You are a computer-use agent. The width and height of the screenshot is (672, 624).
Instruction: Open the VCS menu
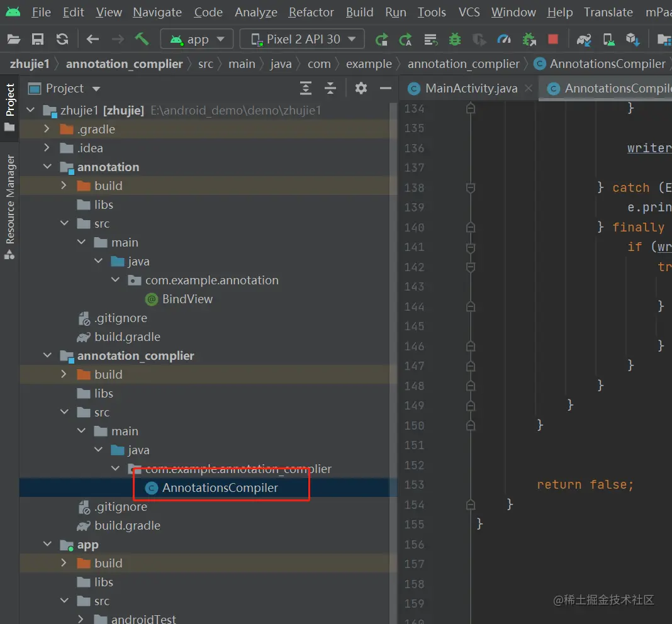pyautogui.click(x=469, y=12)
